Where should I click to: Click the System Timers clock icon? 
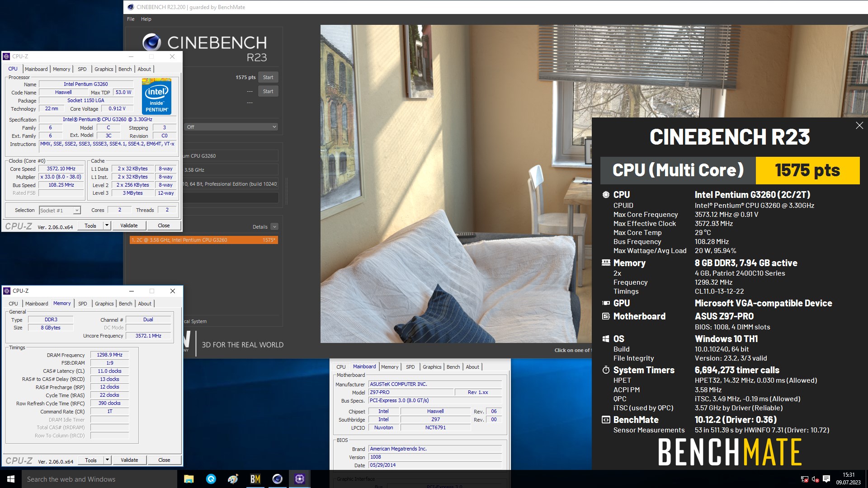[x=606, y=370]
